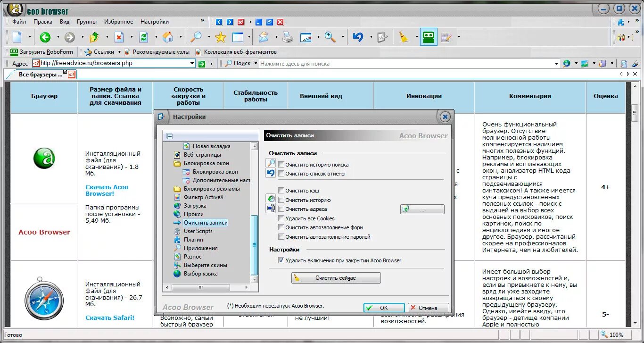Open the dropdown arrow beside the broom icon

pos(417,37)
